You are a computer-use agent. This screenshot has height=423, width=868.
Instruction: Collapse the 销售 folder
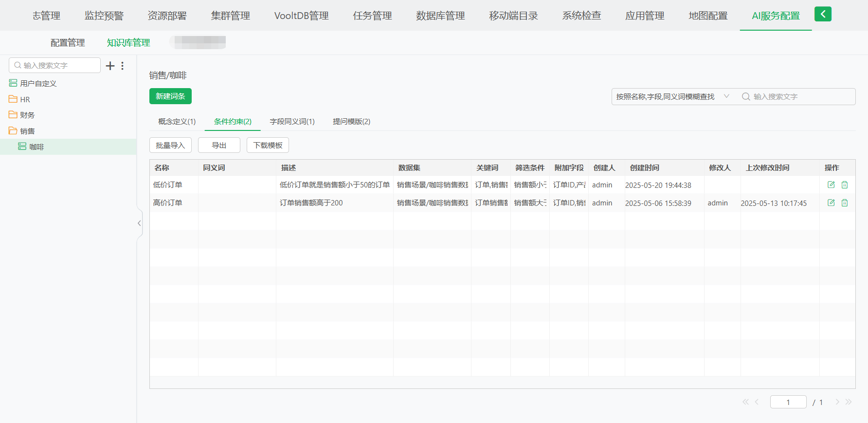22,131
